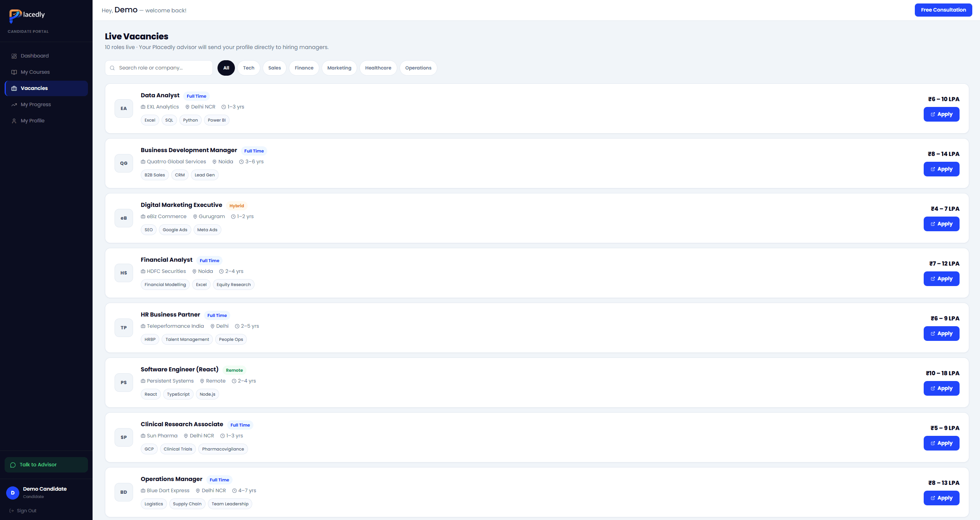Filter vacancies by Marketing

(x=339, y=68)
